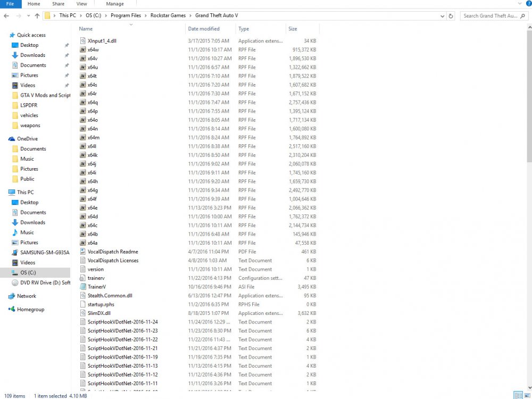The width and height of the screenshot is (532, 399).
Task: Go up one folder level with up arrow
Action: pyautogui.click(x=37, y=15)
